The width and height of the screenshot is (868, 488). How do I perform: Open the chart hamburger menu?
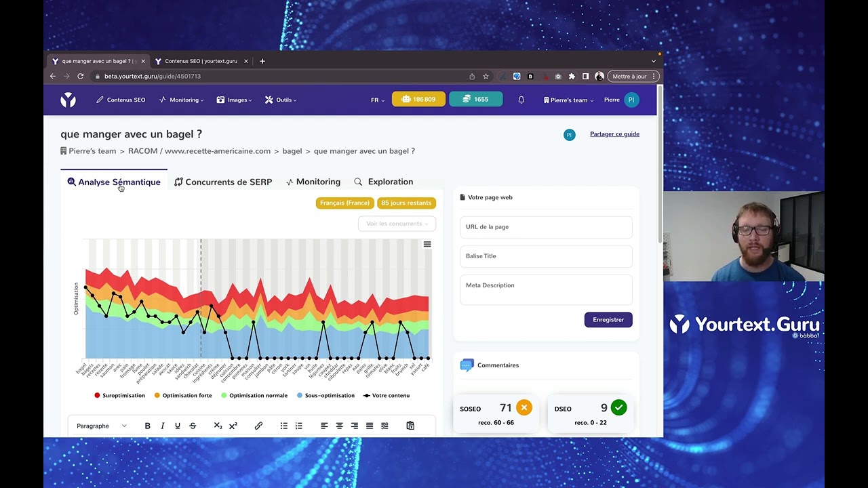click(x=427, y=244)
